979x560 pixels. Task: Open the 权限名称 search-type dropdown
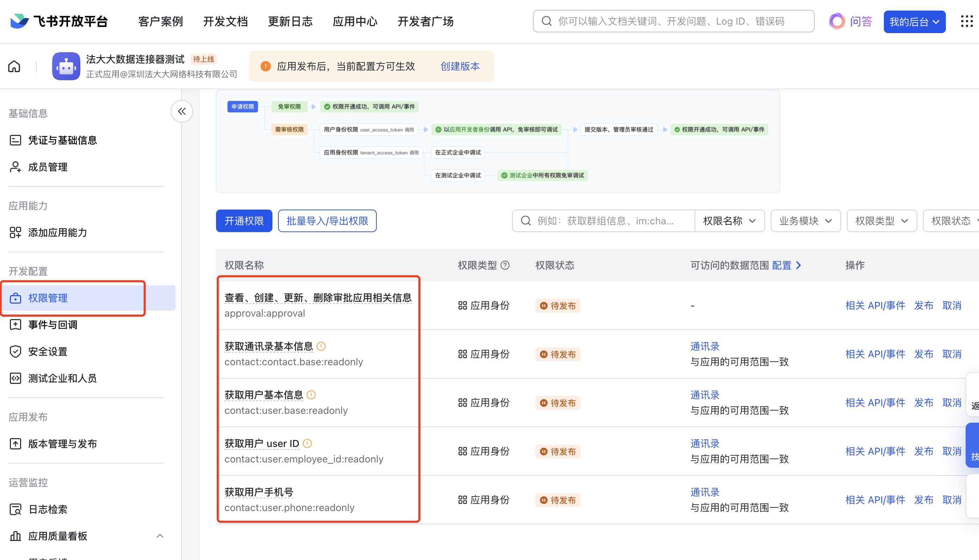coord(729,221)
